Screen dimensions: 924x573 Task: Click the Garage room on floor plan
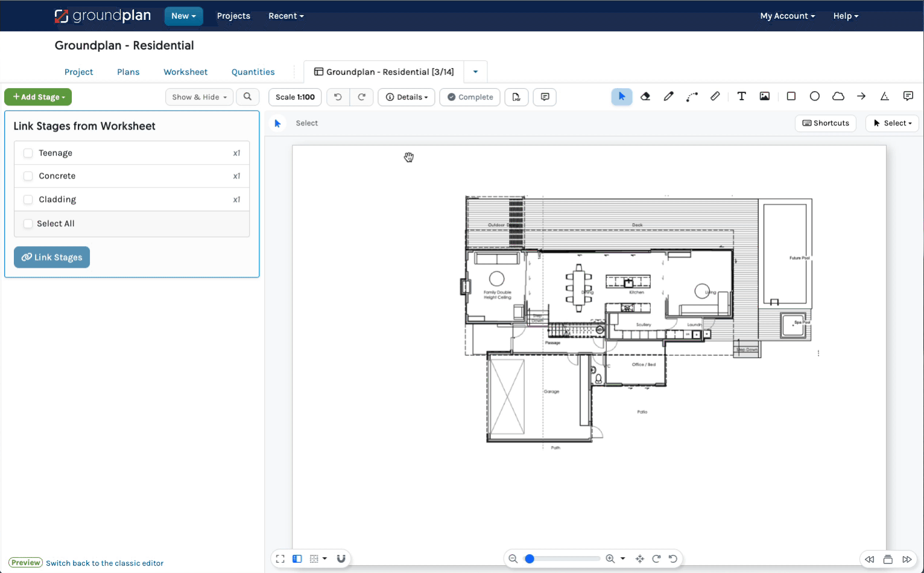tap(552, 392)
